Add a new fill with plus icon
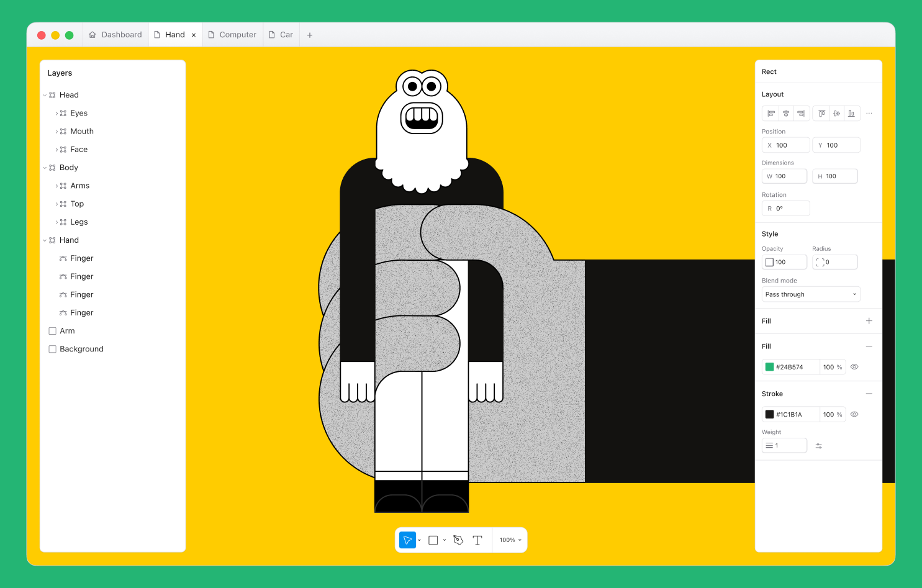 click(x=869, y=321)
